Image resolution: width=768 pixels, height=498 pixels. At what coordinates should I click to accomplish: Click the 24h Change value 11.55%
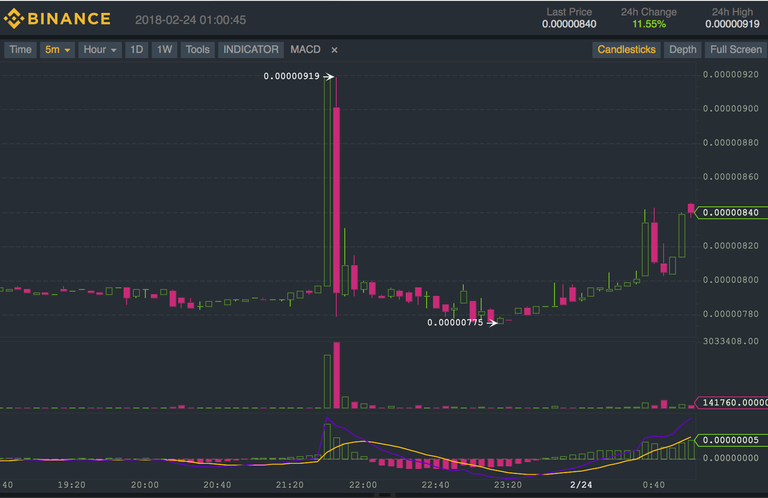click(649, 24)
